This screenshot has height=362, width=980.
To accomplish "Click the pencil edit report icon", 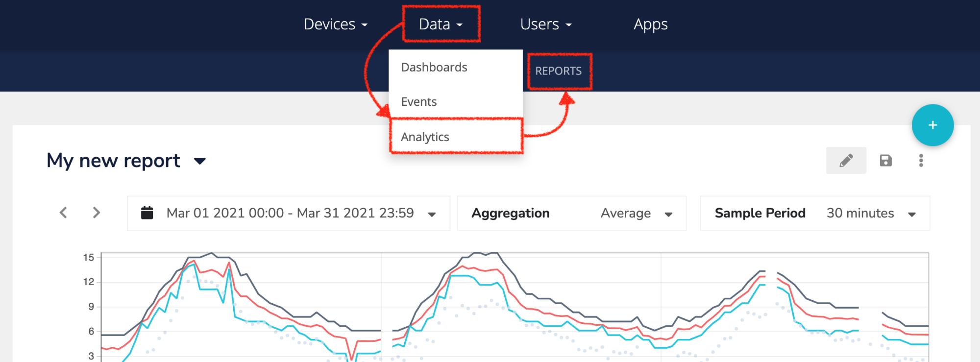I will (846, 160).
